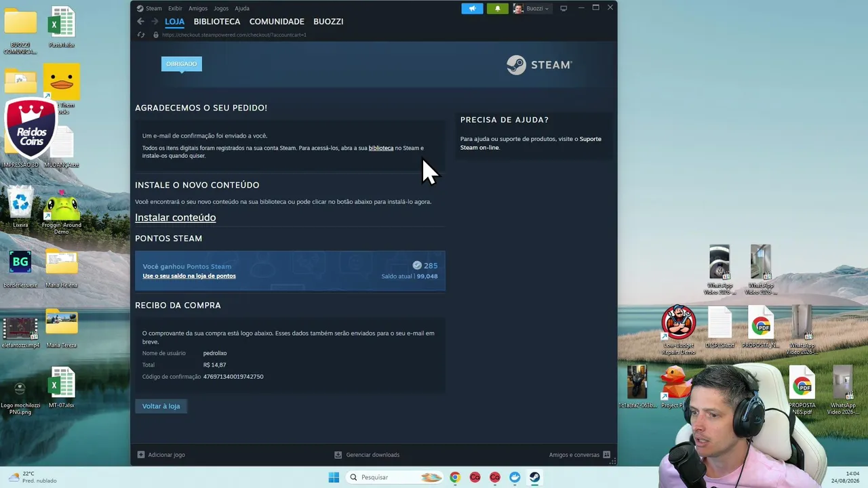The image size is (868, 488).
Task: Switch to Big Picture mode icon
Action: click(563, 8)
